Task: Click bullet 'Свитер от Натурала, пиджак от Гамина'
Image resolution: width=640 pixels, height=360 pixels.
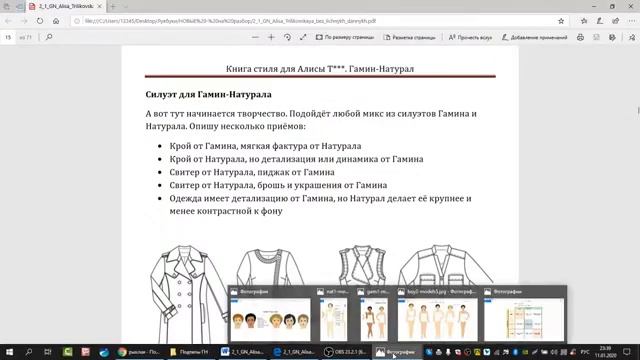Action: [x=252, y=172]
